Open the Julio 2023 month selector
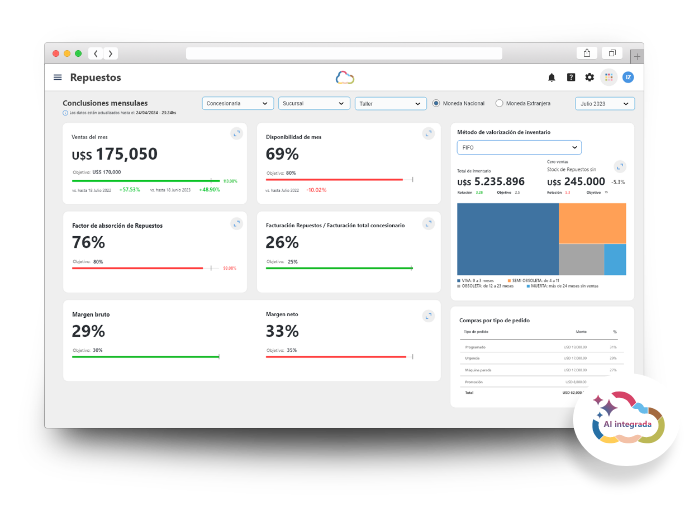The width and height of the screenshot is (690, 512). [605, 103]
